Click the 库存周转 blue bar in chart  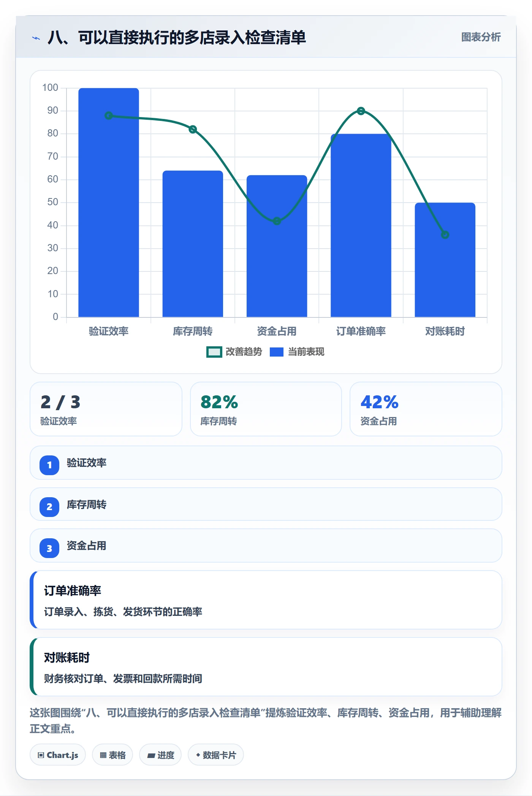[x=193, y=244]
